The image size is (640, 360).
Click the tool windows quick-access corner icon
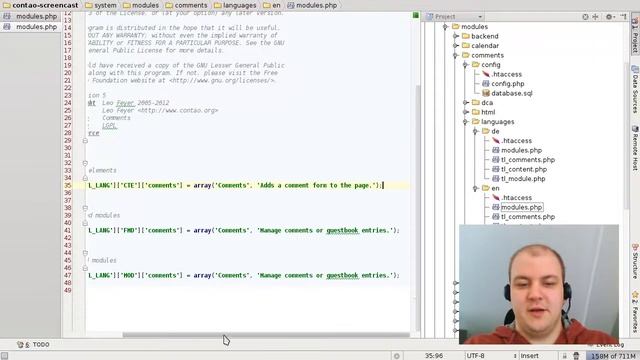pos(4,356)
